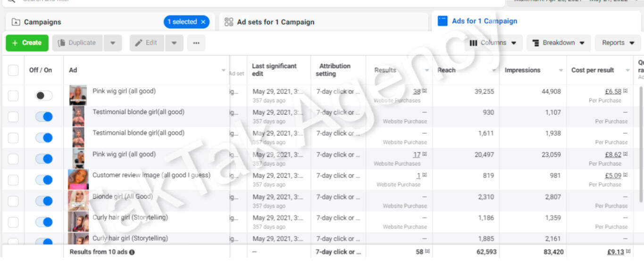Click the Campaigns folder icon
Viewport: 644px width, 262px height.
click(16, 22)
